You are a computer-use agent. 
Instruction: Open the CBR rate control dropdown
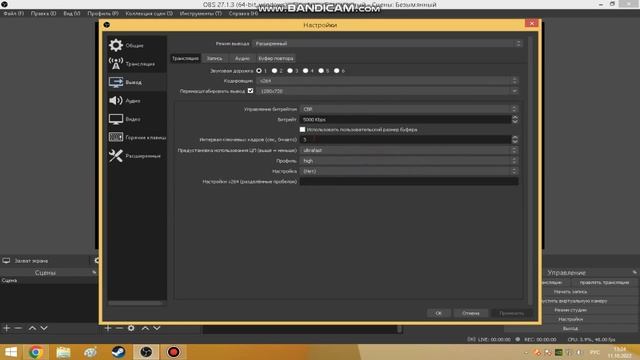(x=409, y=109)
